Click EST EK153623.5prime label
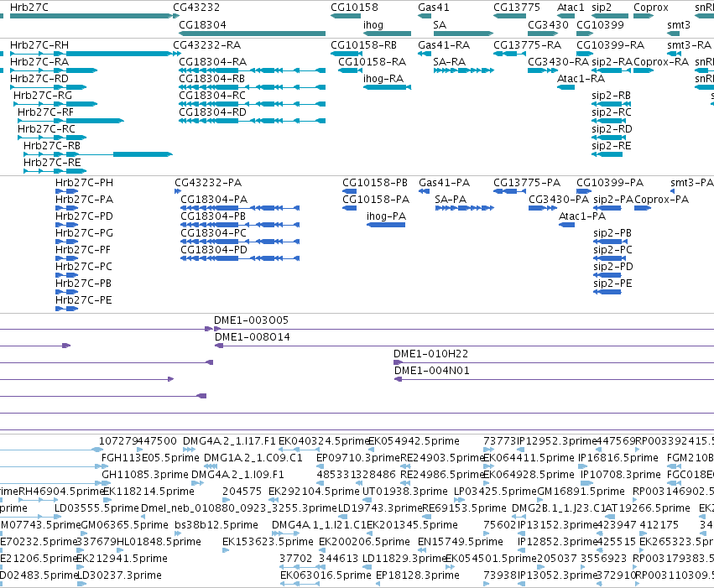The image size is (714, 588). [x=268, y=542]
